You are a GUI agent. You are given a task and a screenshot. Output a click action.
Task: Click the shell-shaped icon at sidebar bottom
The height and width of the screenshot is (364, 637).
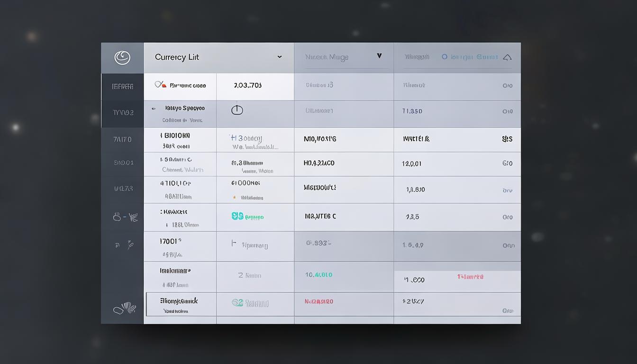pos(124,309)
